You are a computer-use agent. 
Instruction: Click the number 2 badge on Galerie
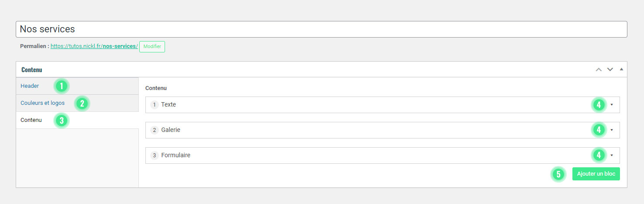154,130
